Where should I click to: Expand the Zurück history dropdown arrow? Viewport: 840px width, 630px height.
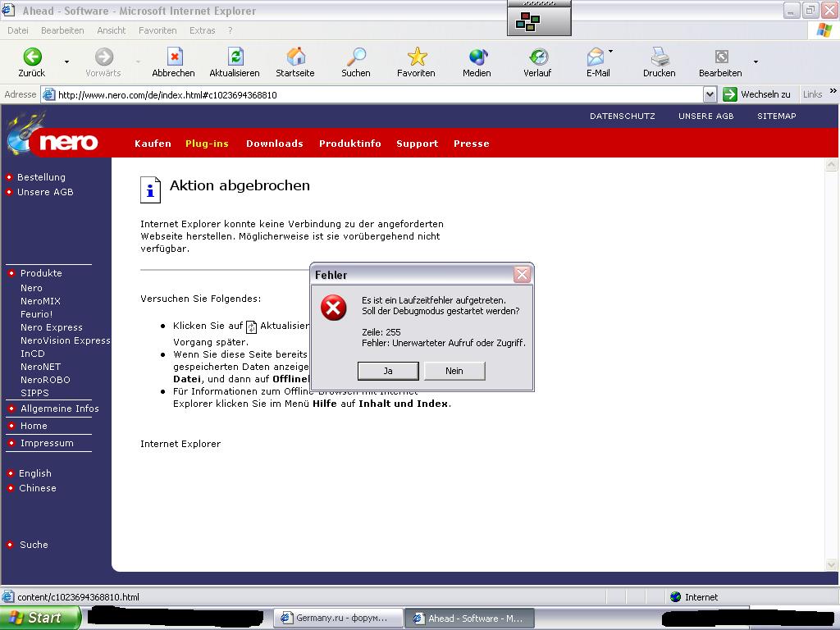tap(66, 62)
